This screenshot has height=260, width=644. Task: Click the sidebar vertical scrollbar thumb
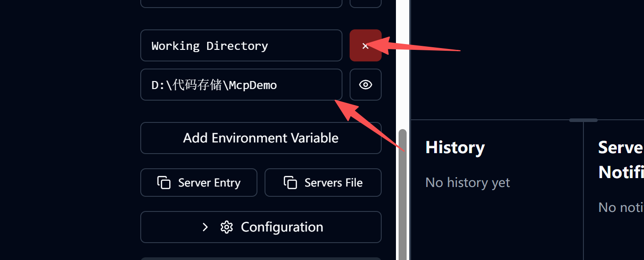click(403, 195)
